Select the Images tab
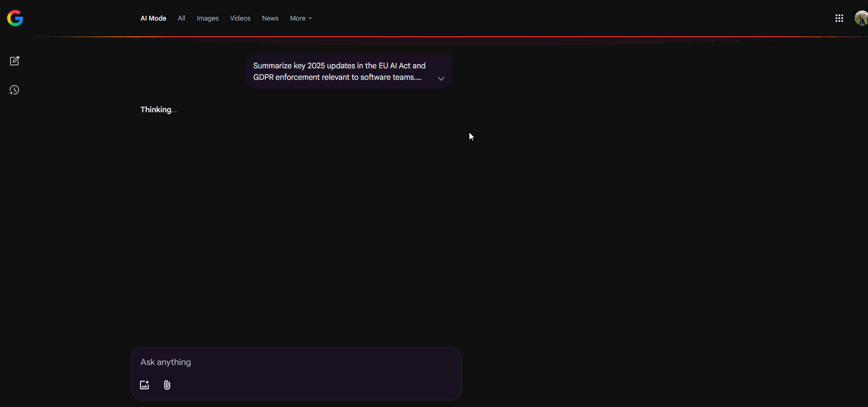Viewport: 868px width, 407px height. pos(207,18)
